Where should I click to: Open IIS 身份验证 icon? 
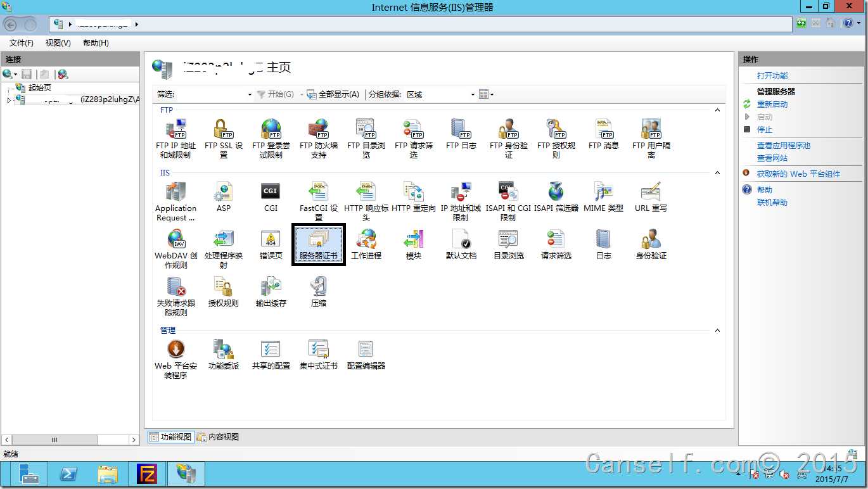(x=651, y=244)
